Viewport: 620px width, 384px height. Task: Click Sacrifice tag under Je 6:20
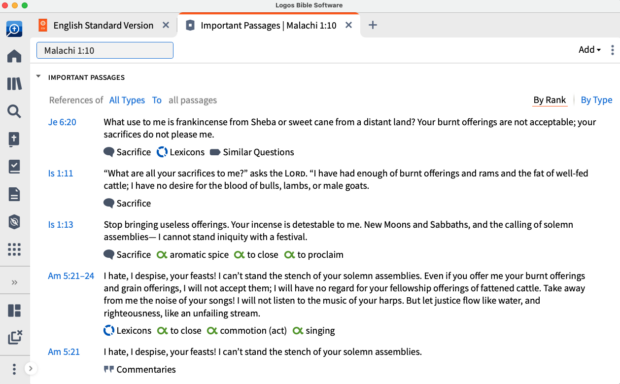click(127, 152)
